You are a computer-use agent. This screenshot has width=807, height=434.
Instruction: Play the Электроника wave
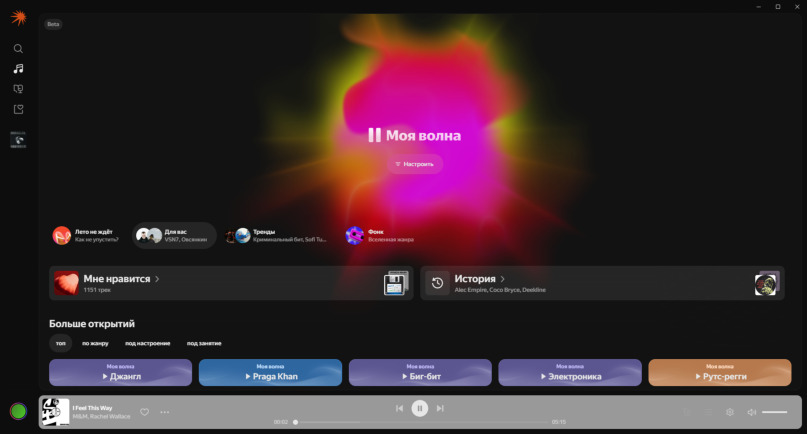(570, 372)
